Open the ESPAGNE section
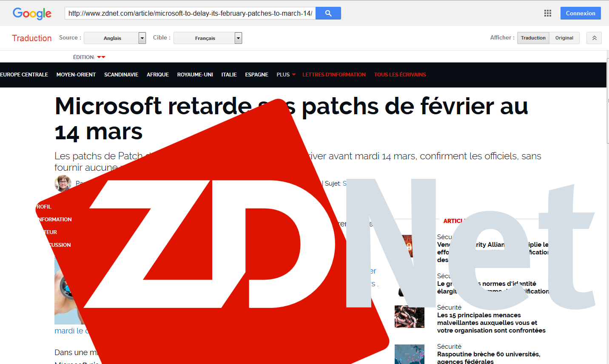 pyautogui.click(x=256, y=75)
